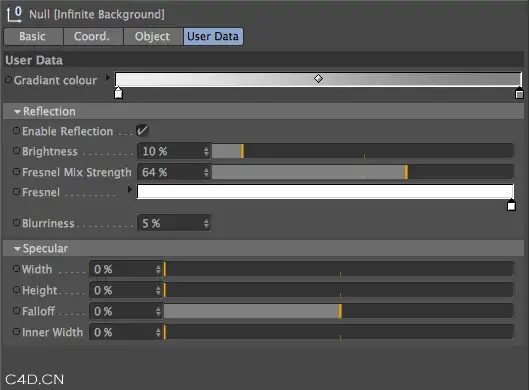Select the User Data tab

[213, 36]
